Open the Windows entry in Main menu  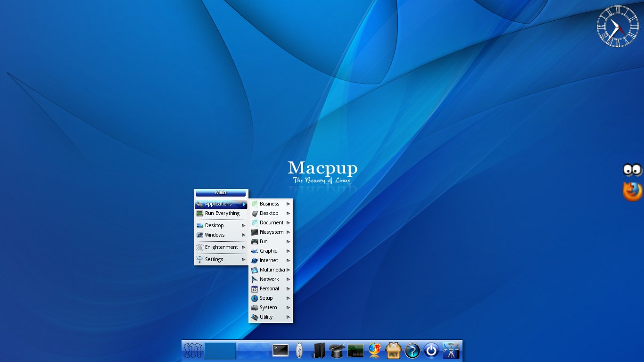(221, 235)
